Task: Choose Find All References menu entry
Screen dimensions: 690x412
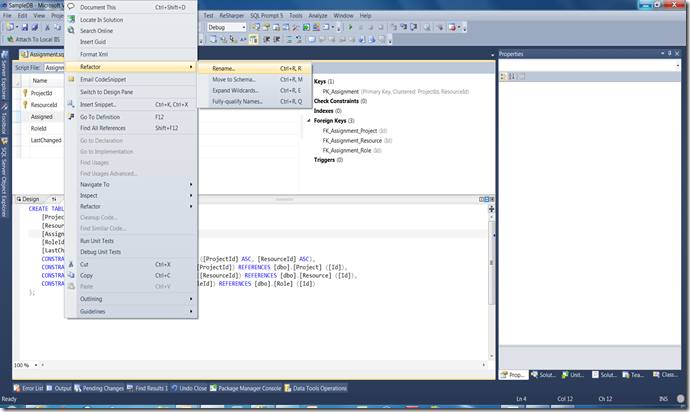Action: [131, 128]
